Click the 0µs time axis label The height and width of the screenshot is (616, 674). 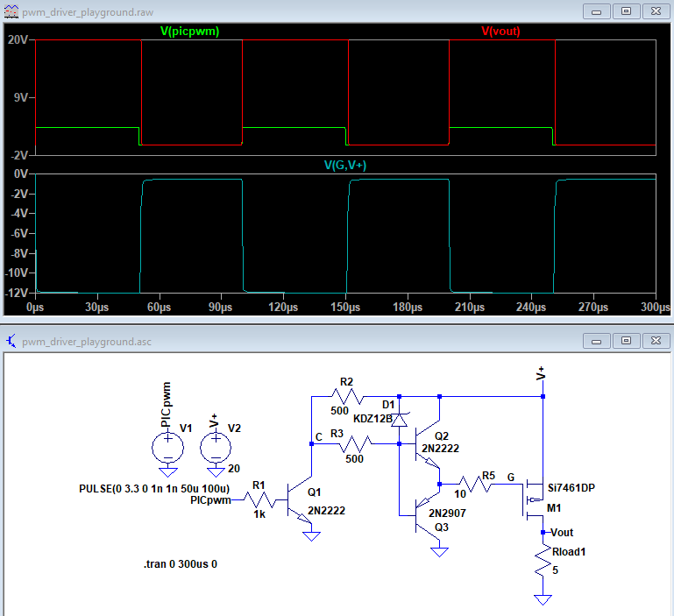[35, 307]
